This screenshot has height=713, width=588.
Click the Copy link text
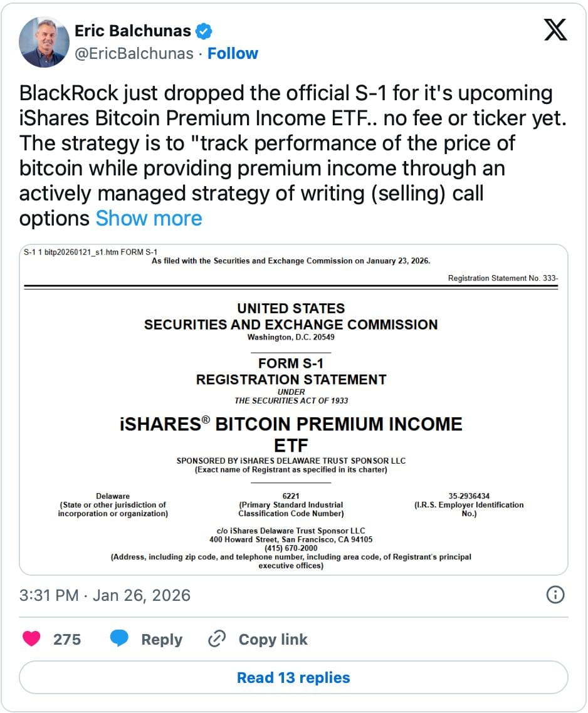(273, 640)
